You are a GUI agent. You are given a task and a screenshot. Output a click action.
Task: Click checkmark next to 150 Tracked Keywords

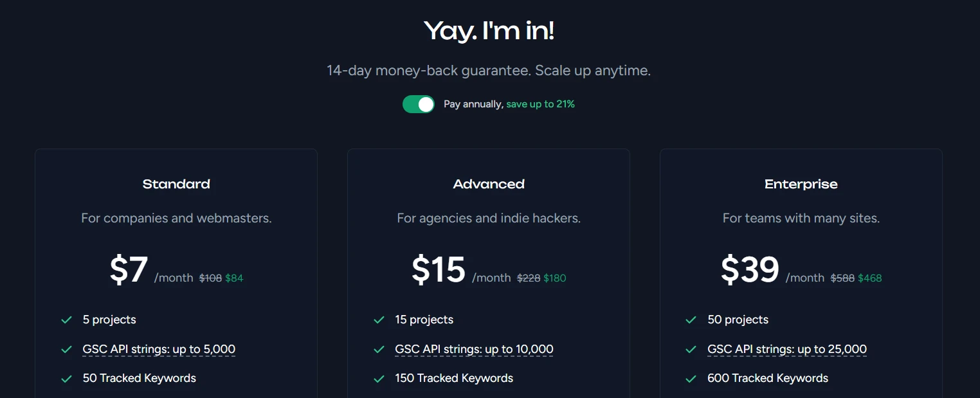[x=379, y=379]
